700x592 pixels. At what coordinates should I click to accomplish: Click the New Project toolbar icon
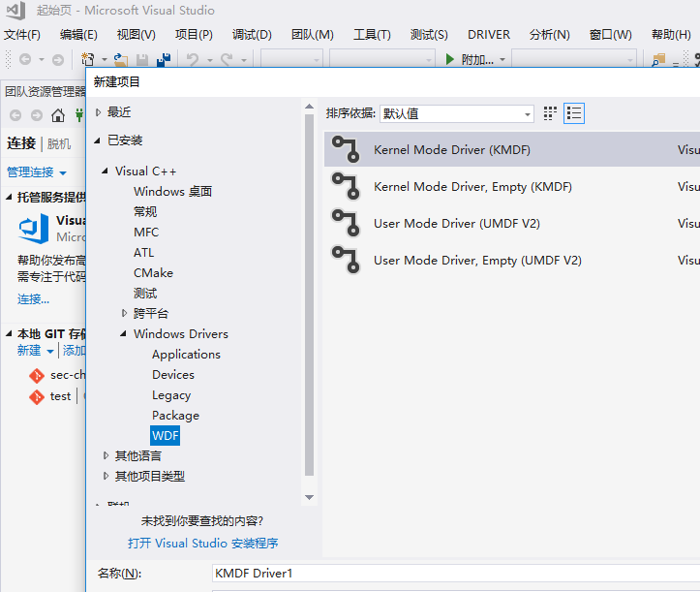[x=88, y=59]
